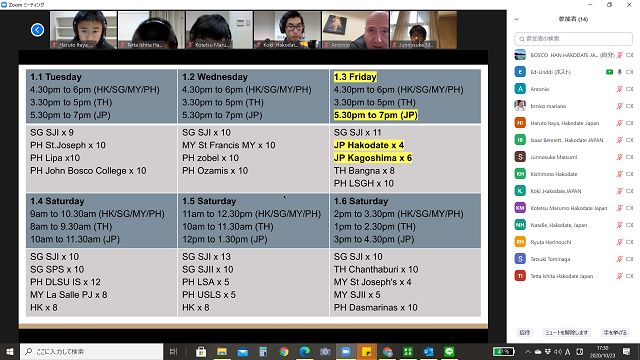This screenshot has width=640, height=360.
Task: Search participants in the search field
Action: 573,39
